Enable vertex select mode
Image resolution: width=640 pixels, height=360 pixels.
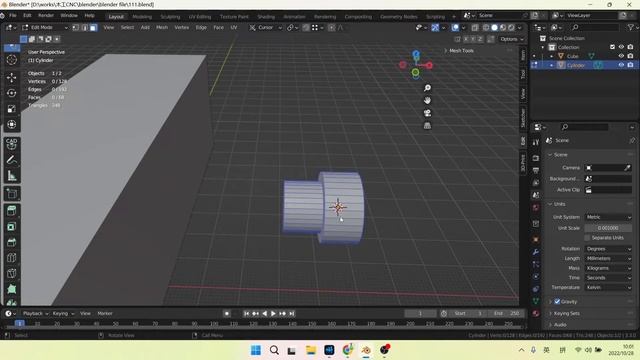[x=76, y=27]
